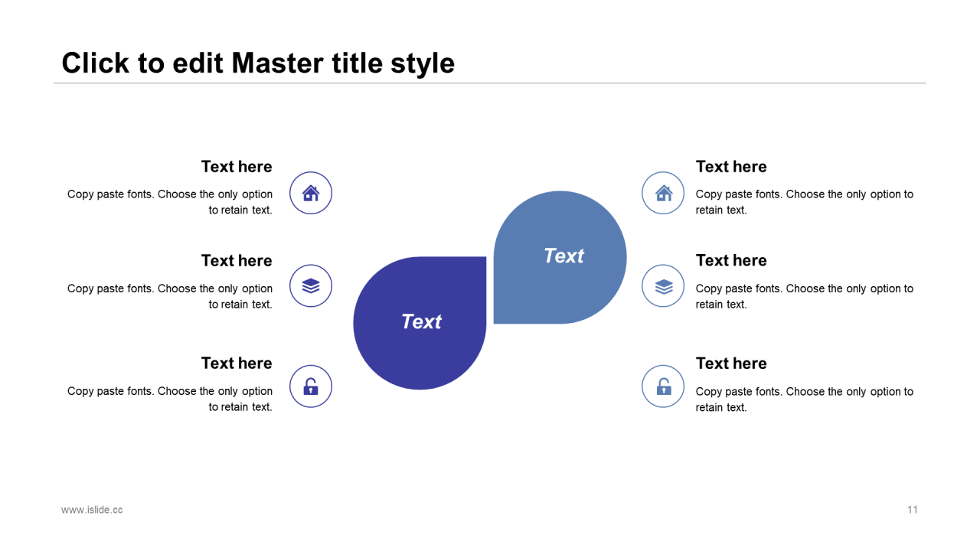Screen dimensions: 980x551
Task: Select the light blue house icon
Action: tap(663, 193)
